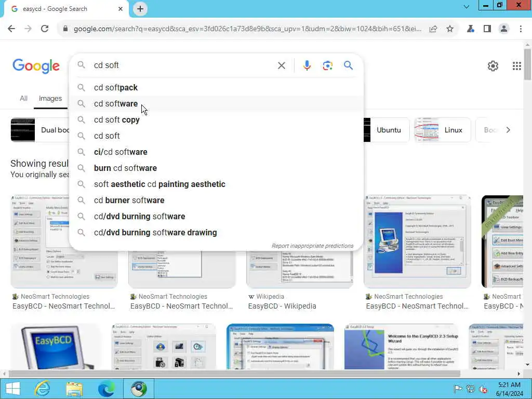This screenshot has height=399, width=532.
Task: Search by image with Lens icon
Action: pyautogui.click(x=327, y=65)
